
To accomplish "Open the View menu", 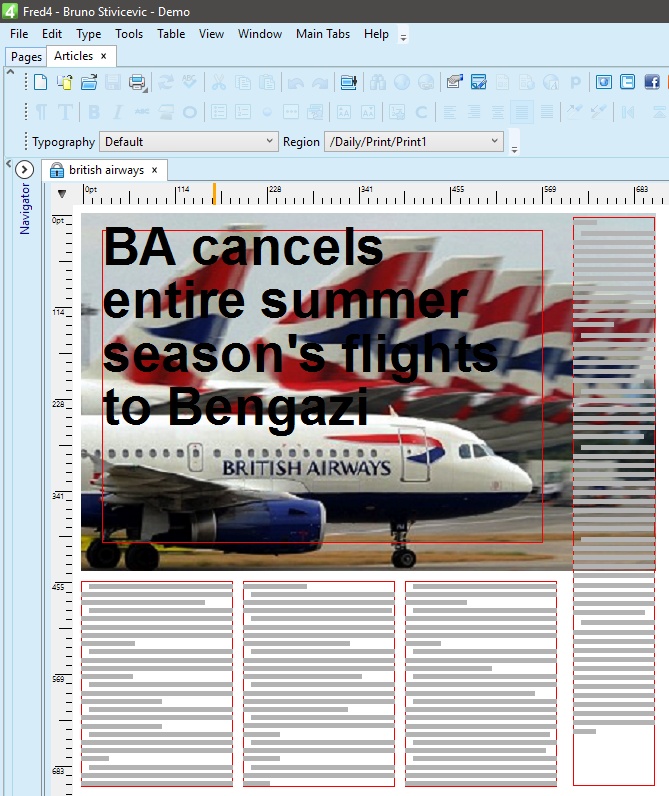I will (x=211, y=34).
